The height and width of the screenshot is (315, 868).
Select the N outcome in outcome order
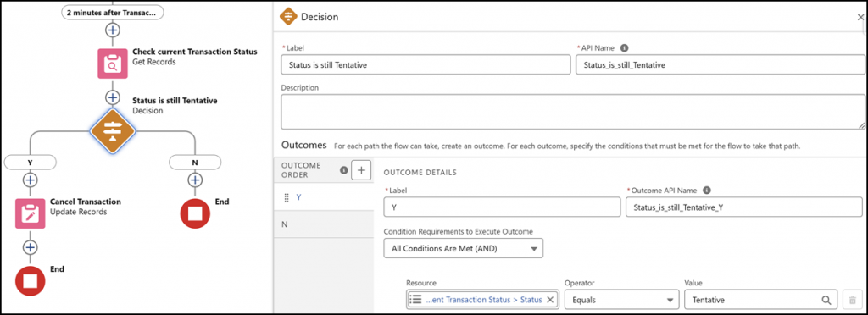pyautogui.click(x=324, y=224)
